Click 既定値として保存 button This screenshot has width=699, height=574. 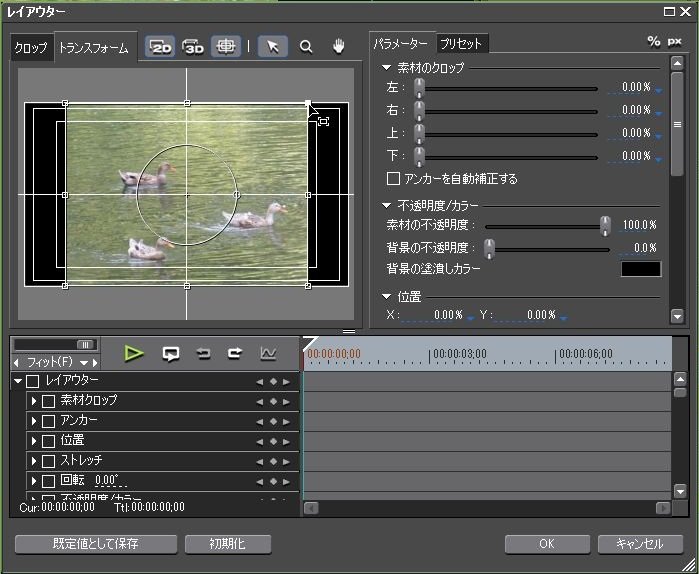[96, 544]
